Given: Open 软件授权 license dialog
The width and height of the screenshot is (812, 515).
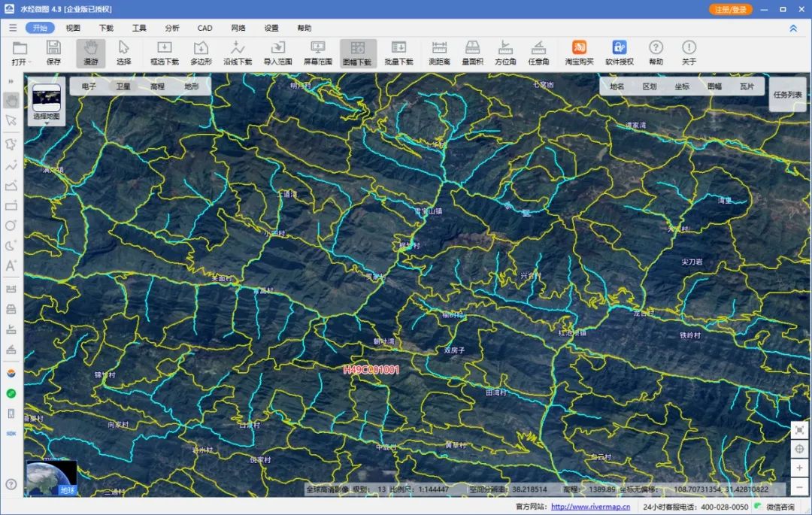Looking at the screenshot, I should click(620, 53).
